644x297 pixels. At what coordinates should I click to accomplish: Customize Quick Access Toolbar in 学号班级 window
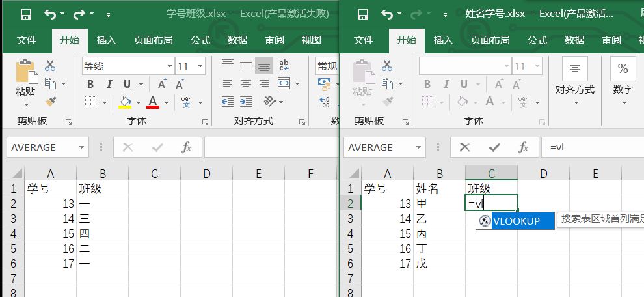tap(108, 15)
